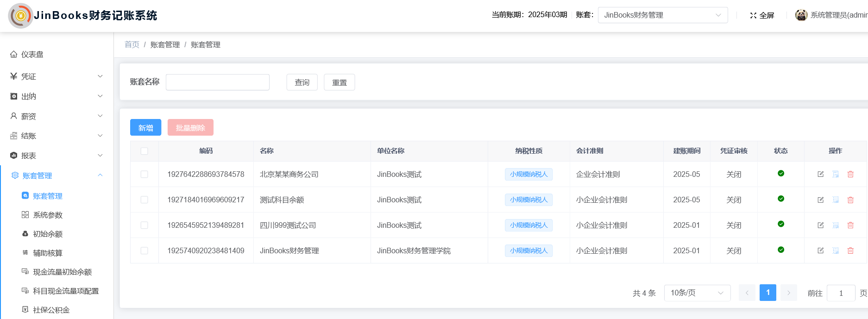
Task: Click the 查询 search button
Action: 302,82
